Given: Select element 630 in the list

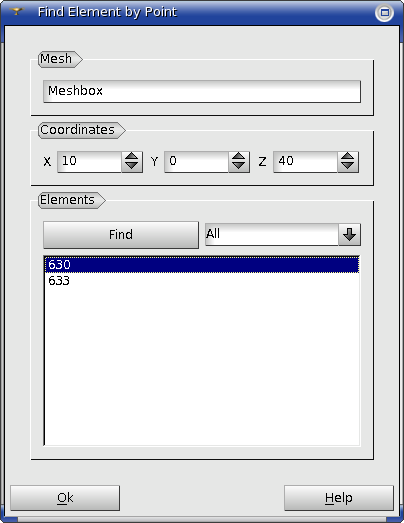Looking at the screenshot, I should 202,265.
